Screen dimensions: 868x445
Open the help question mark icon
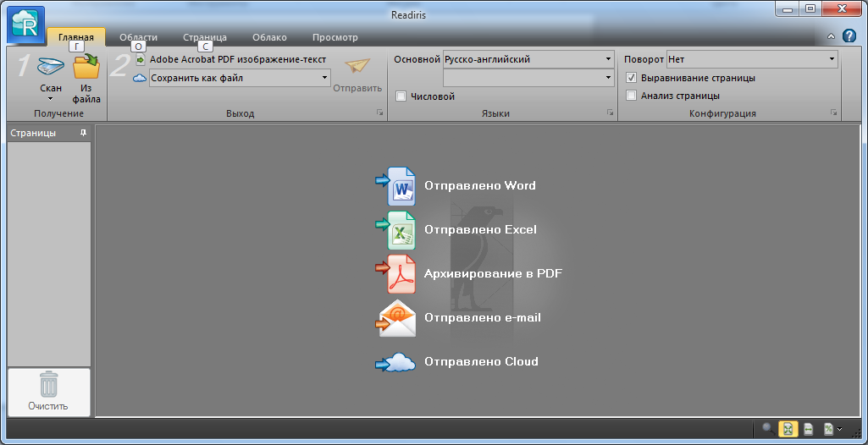(x=849, y=36)
